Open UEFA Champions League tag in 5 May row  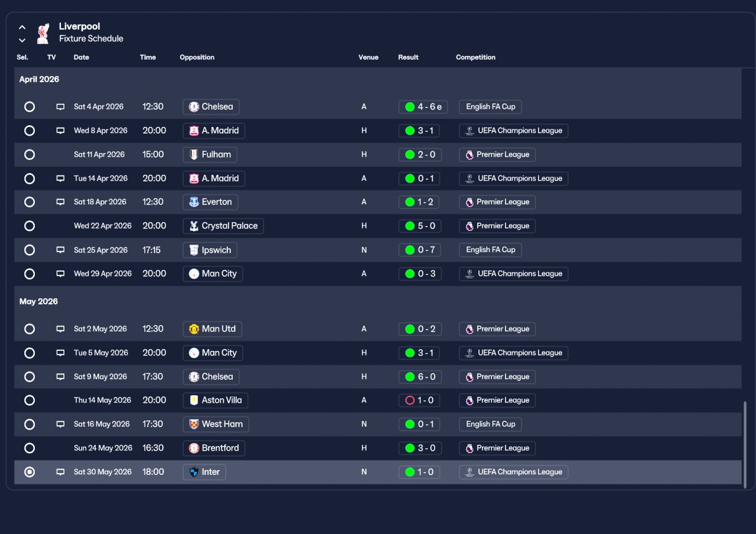[x=514, y=353]
